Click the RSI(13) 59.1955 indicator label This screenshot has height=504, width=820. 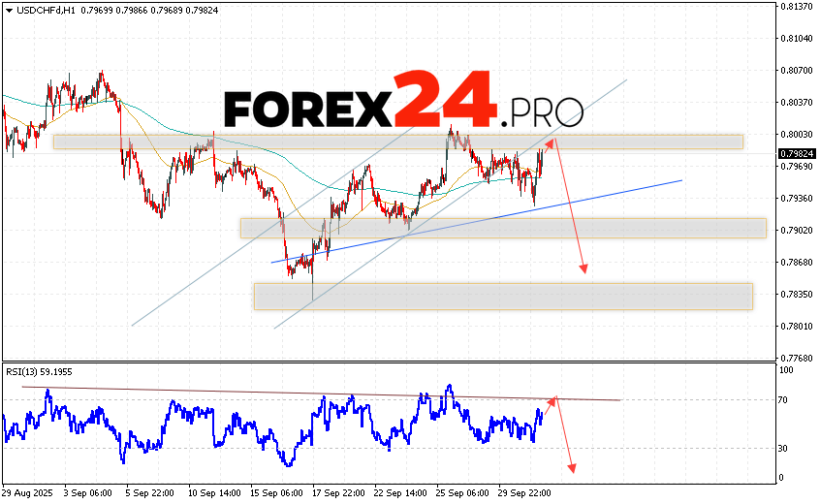point(39,371)
